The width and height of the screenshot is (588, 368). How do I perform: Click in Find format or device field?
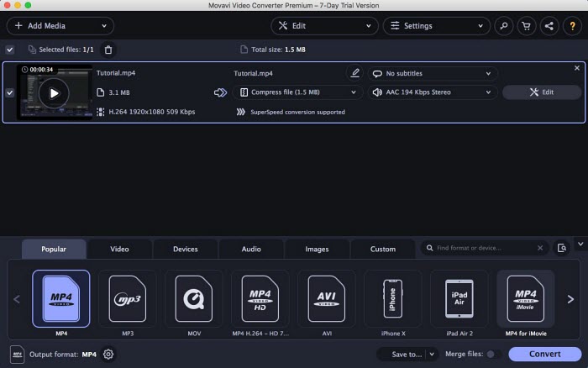coord(484,248)
